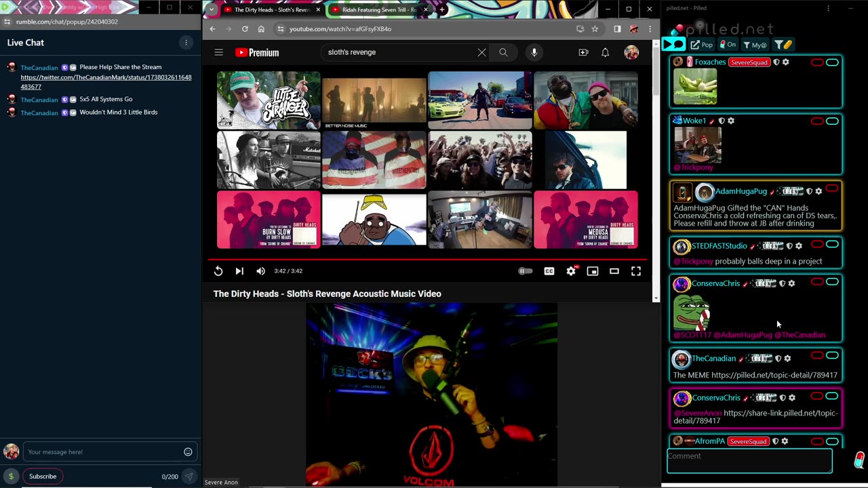Toggle the teal pill on STEDFASTStudio's post
Viewport: 868px width, 488px height.
click(x=832, y=244)
